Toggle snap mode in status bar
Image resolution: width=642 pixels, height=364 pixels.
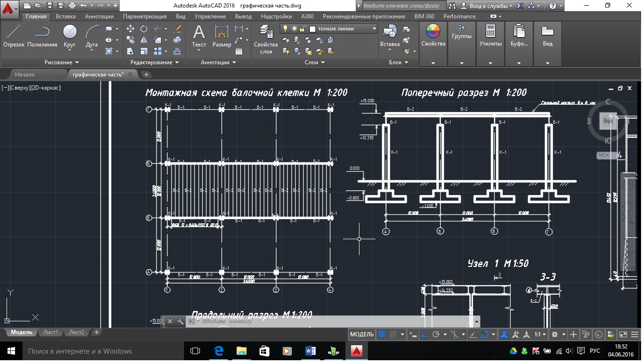tap(393, 334)
